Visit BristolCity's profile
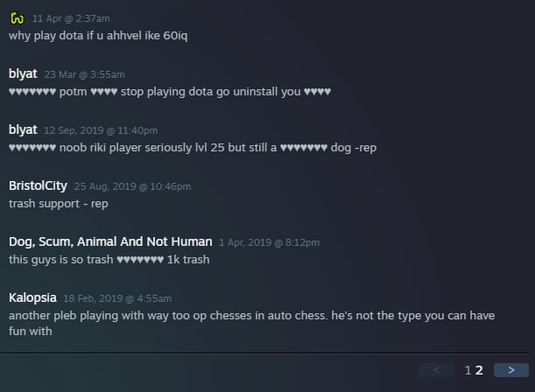 (38, 185)
